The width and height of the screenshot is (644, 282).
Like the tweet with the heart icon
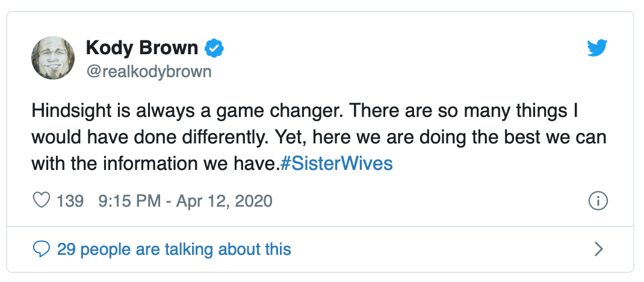click(x=41, y=201)
